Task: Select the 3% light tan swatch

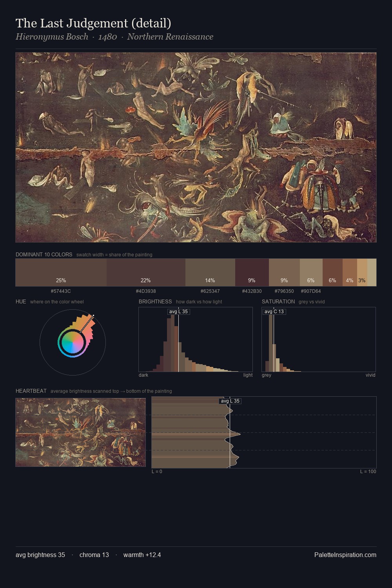Action: [x=362, y=272]
